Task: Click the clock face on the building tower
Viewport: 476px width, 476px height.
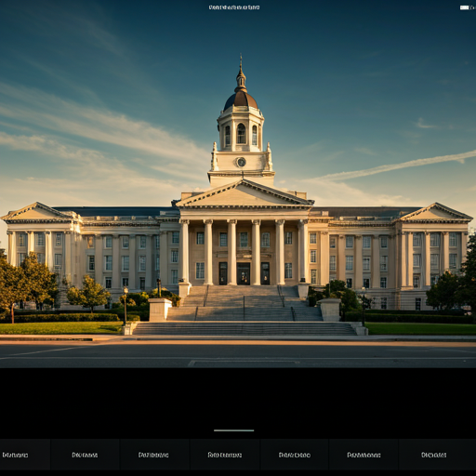Action: point(241,162)
